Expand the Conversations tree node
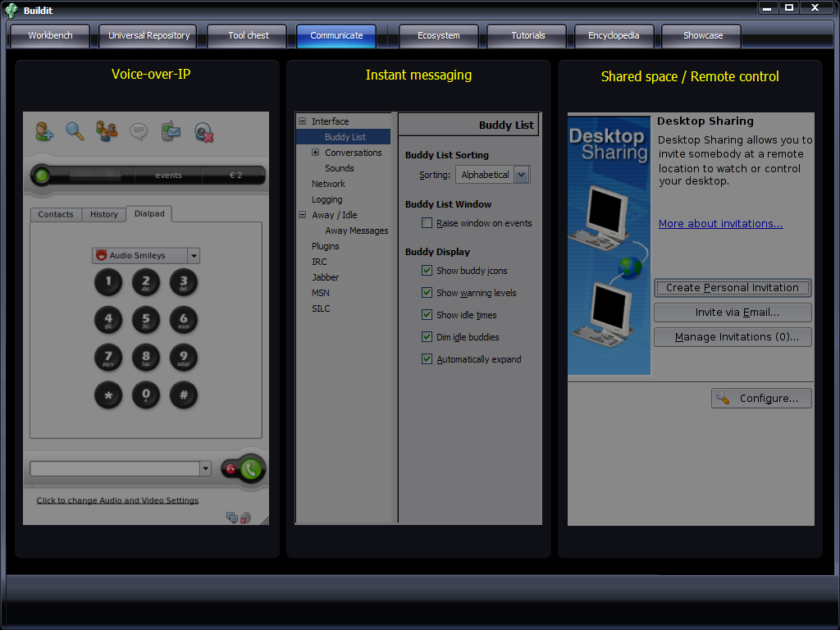 coord(316,153)
